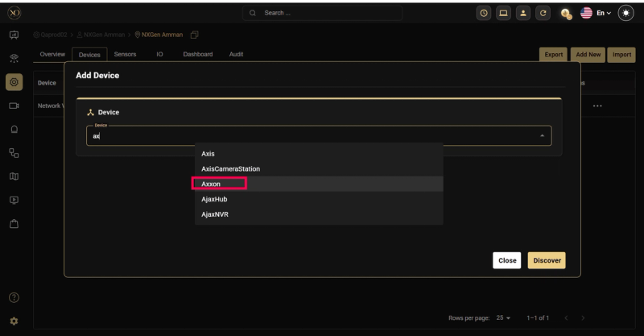Focus the top Search field
This screenshot has width=644, height=336.
pos(323,13)
